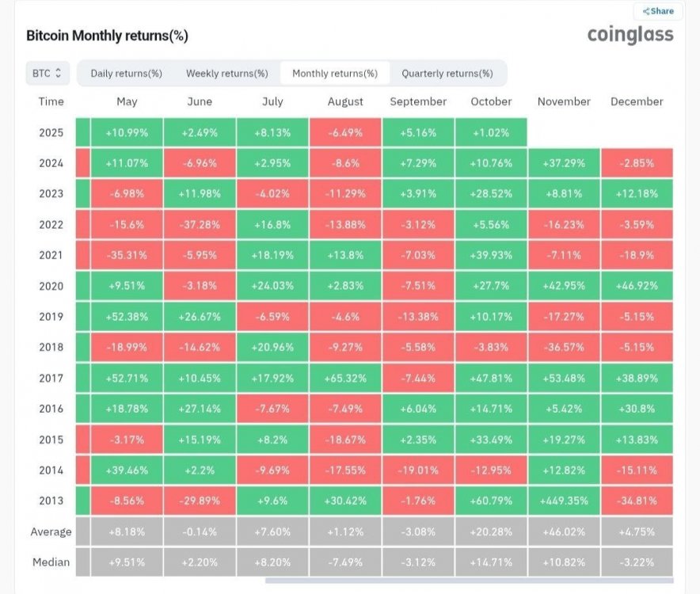This screenshot has height=594, width=700.
Task: Click the Time column header
Action: [51, 101]
